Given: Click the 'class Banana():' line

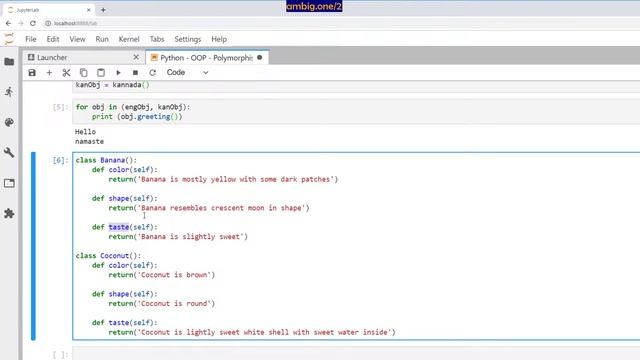Looking at the screenshot, I should [x=106, y=160].
